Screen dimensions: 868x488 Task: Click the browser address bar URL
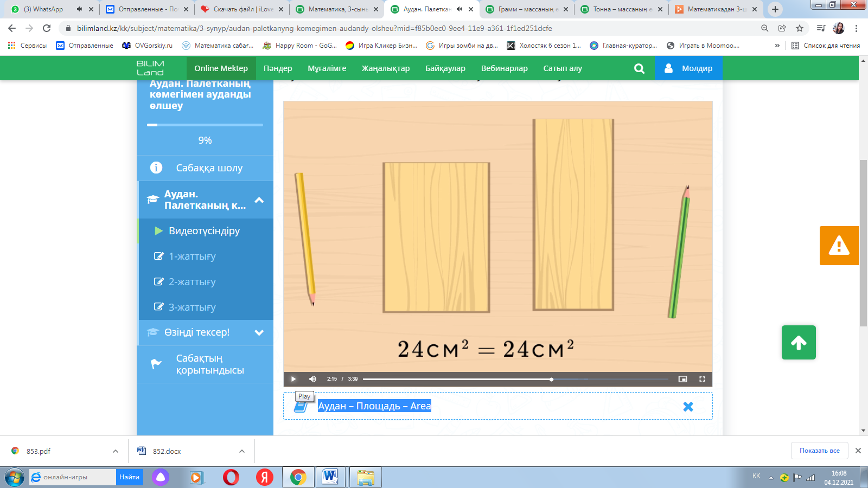point(315,28)
